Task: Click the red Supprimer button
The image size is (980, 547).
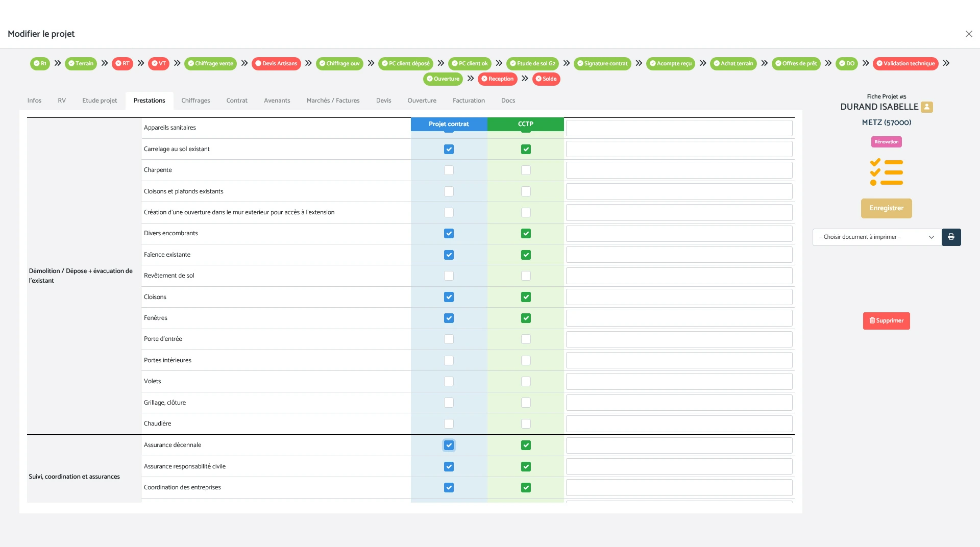Action: click(886, 321)
